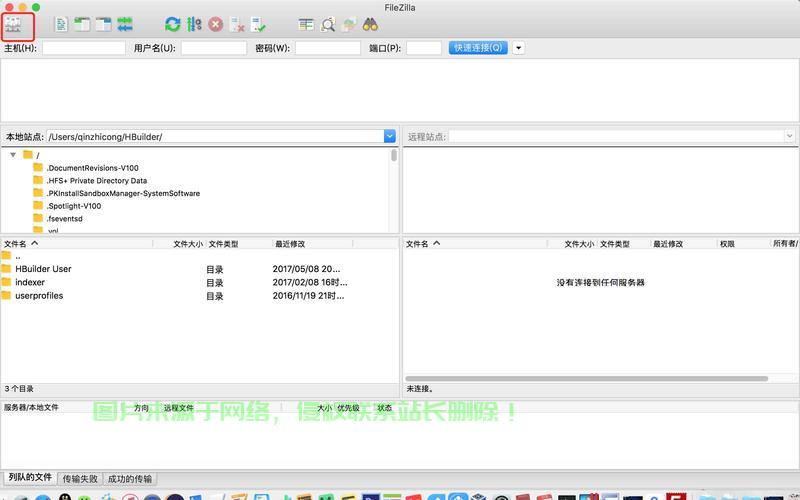Click the 状态 queue column header

click(385, 408)
